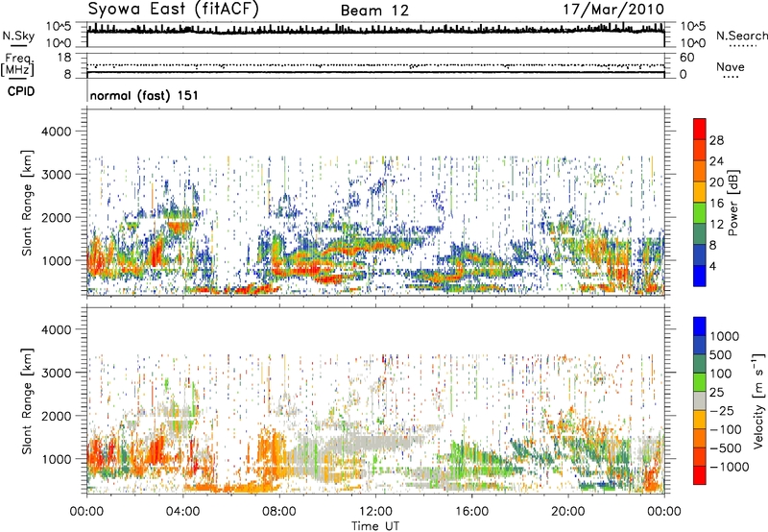Click the '12:00' time tick label
Image resolution: width=768 pixels, height=532 pixels.
[x=375, y=512]
